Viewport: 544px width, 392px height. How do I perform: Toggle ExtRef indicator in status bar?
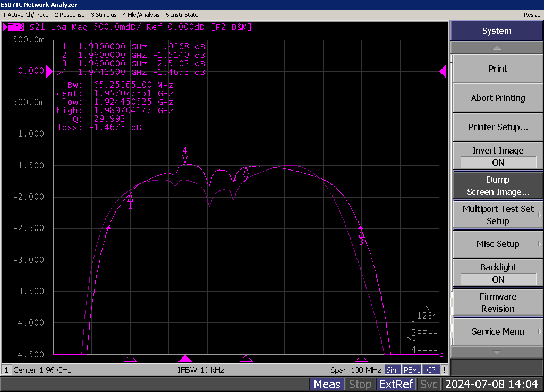coord(396,384)
